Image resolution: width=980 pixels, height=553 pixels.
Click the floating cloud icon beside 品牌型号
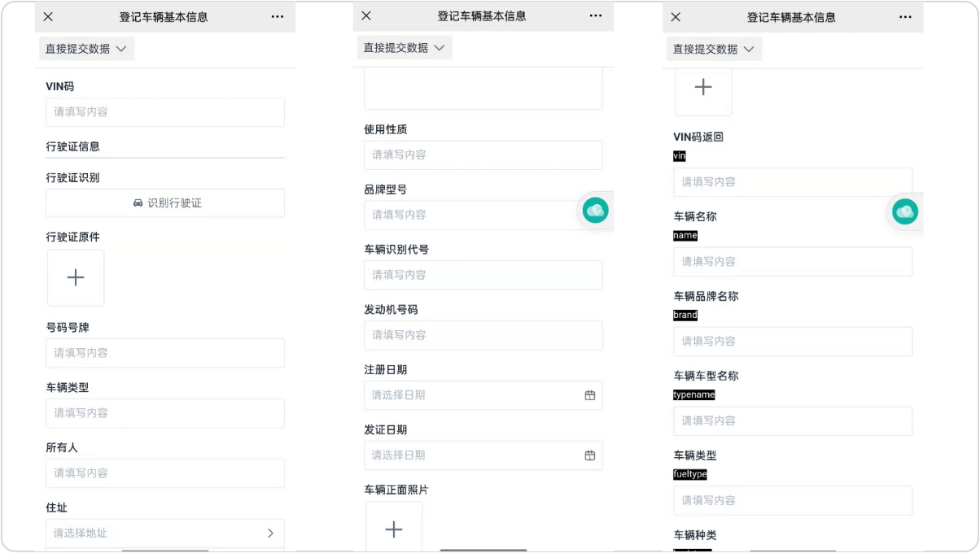[x=596, y=211]
